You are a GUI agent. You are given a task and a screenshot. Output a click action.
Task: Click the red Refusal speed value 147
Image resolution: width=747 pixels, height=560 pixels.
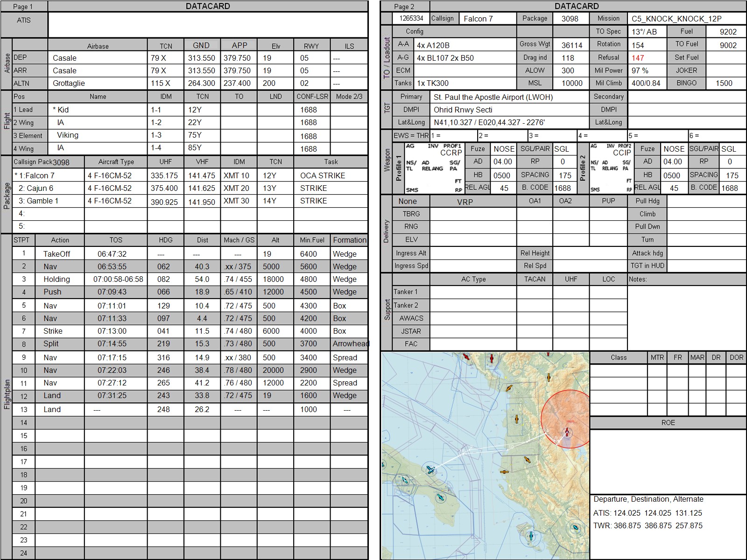[638, 58]
